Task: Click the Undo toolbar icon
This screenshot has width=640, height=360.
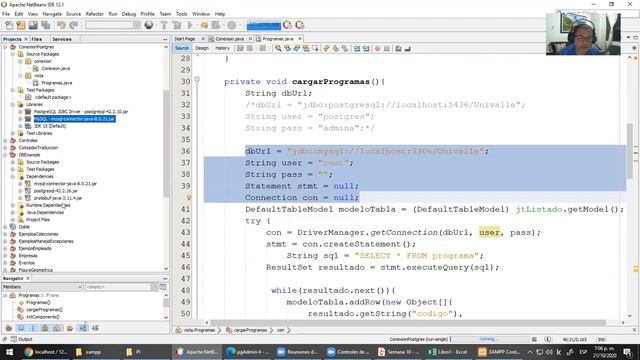Action: [61, 25]
